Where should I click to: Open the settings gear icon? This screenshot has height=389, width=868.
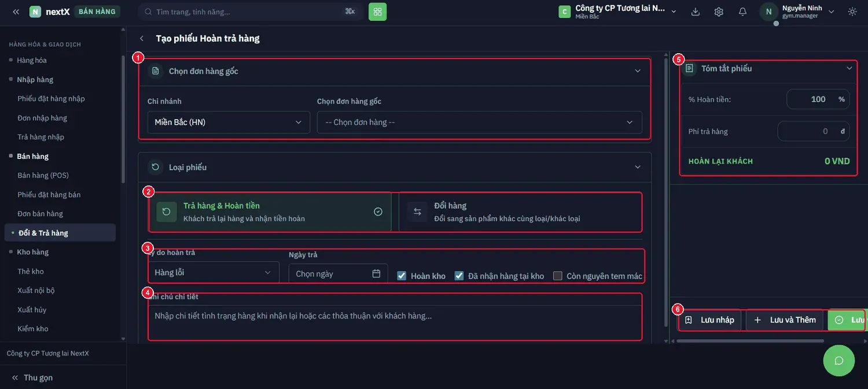719,12
